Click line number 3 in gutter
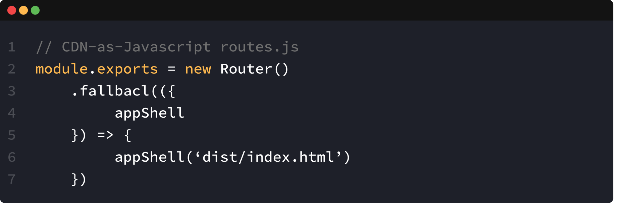 12,91
